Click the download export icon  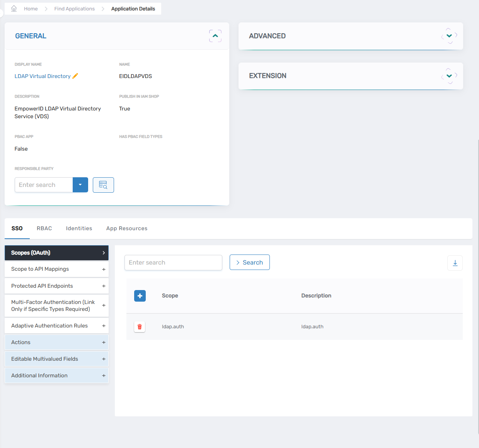(x=455, y=263)
